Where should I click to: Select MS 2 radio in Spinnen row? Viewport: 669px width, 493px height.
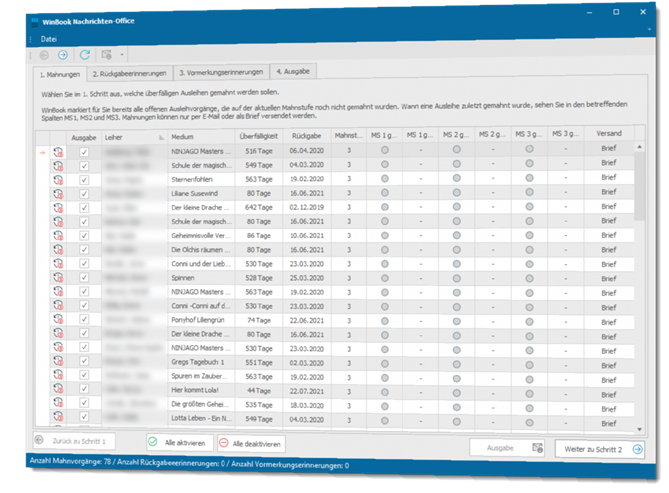point(457,278)
